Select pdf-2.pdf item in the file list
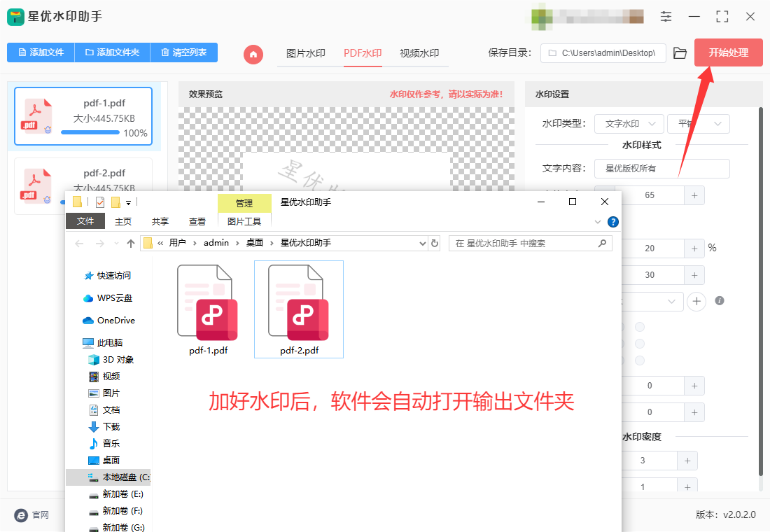Image resolution: width=770 pixels, height=532 pixels. coord(83,185)
